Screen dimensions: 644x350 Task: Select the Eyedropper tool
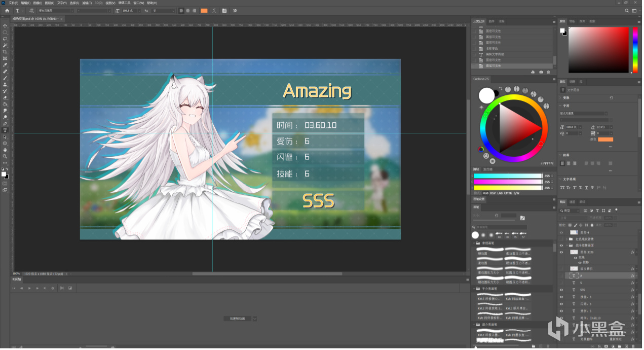[5, 65]
